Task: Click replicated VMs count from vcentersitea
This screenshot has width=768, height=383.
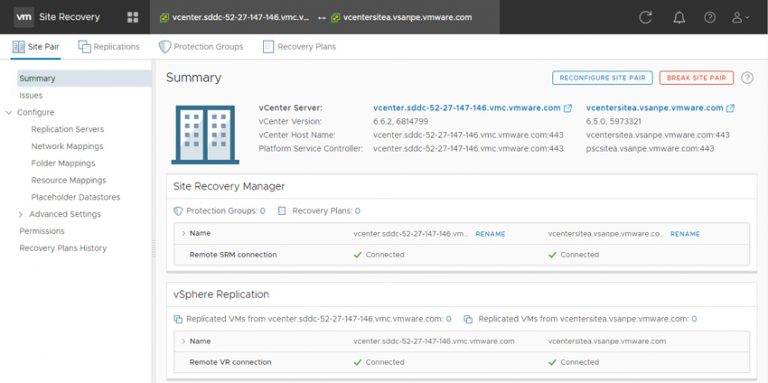Action: tap(694, 319)
